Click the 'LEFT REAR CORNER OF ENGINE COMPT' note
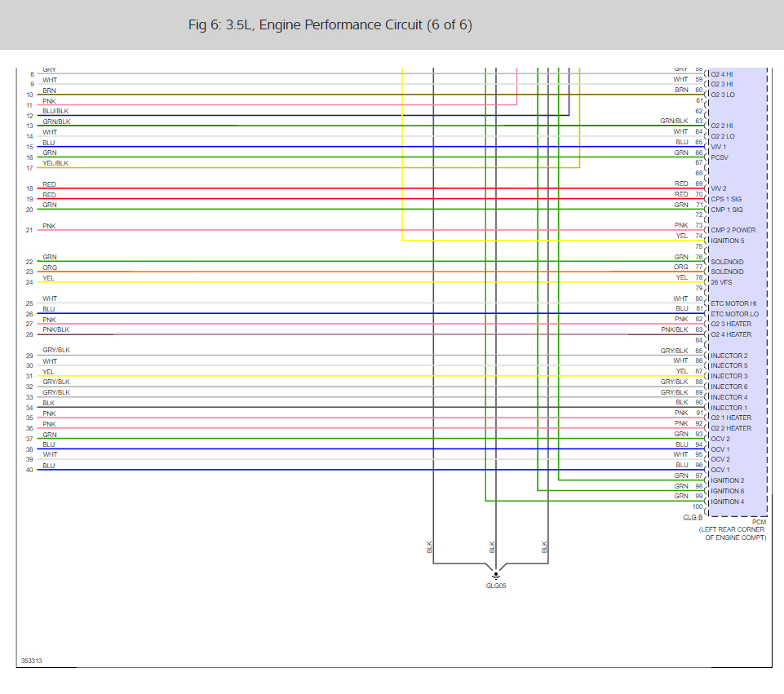 click(x=733, y=533)
